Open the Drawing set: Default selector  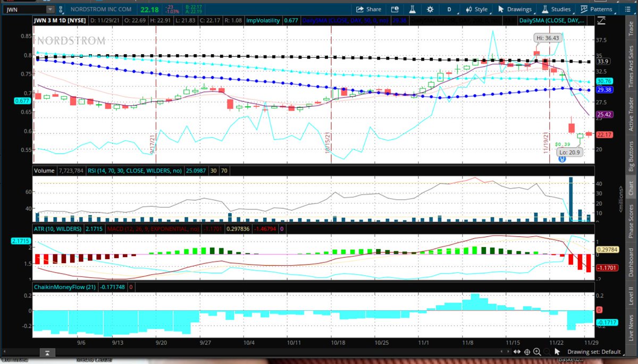point(594,351)
